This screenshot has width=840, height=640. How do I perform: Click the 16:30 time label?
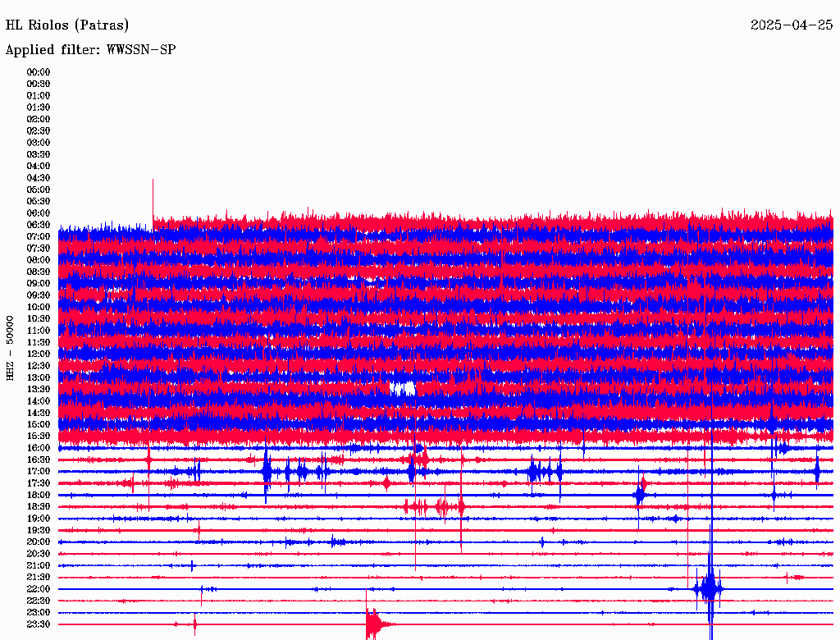39,460
